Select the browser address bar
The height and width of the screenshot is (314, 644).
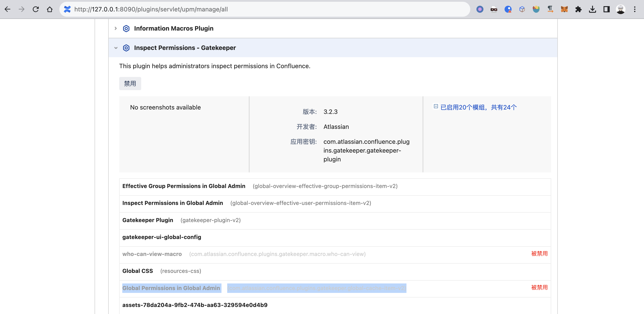click(175, 9)
